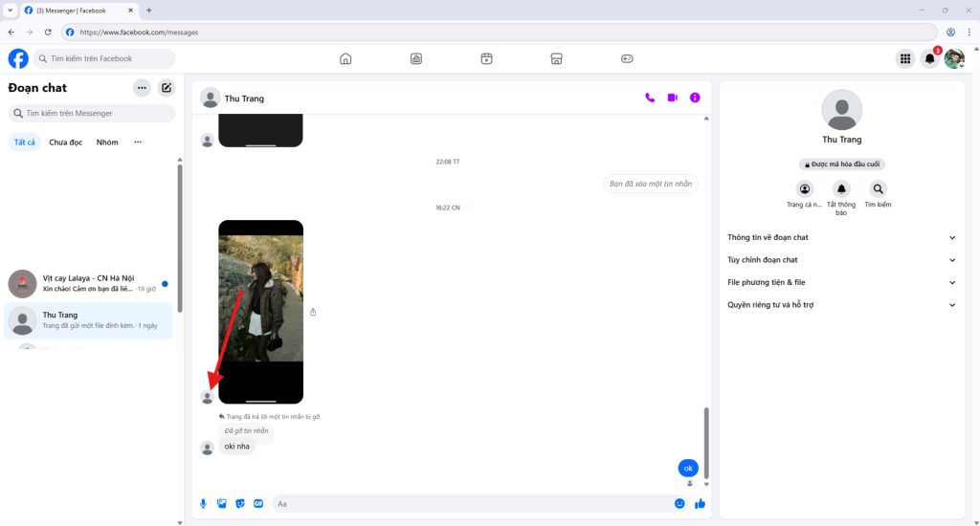This screenshot has width=980, height=526.
Task: Send a thumbs-up like
Action: pos(700,503)
